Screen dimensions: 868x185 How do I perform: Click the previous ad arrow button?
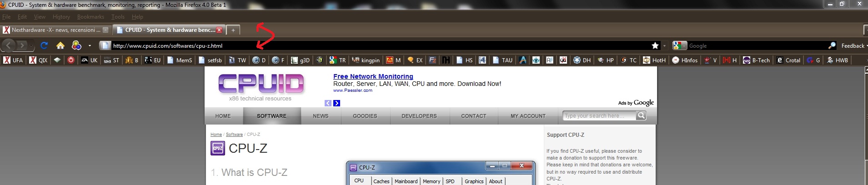tap(328, 103)
